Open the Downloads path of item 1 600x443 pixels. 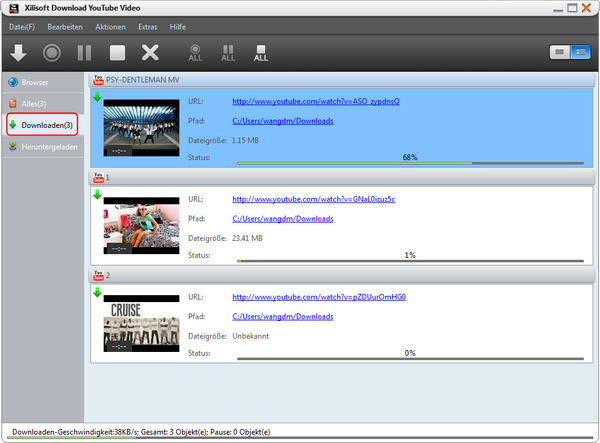[283, 219]
